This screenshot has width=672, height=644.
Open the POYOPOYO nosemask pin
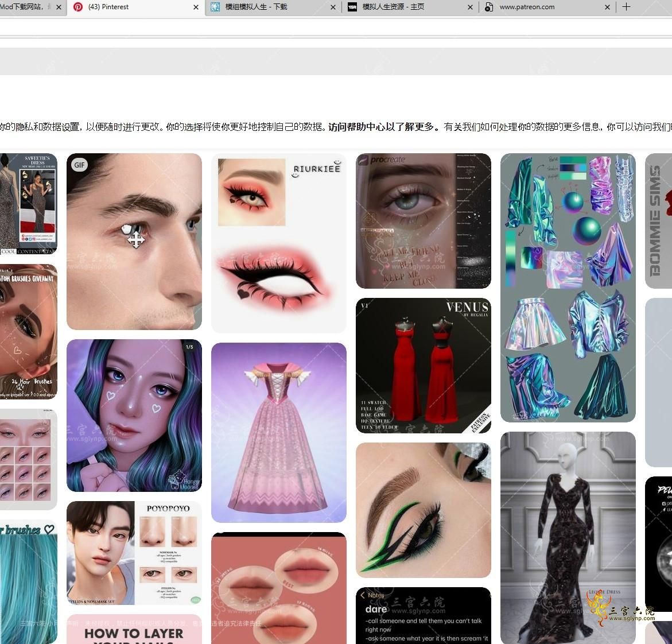click(134, 553)
